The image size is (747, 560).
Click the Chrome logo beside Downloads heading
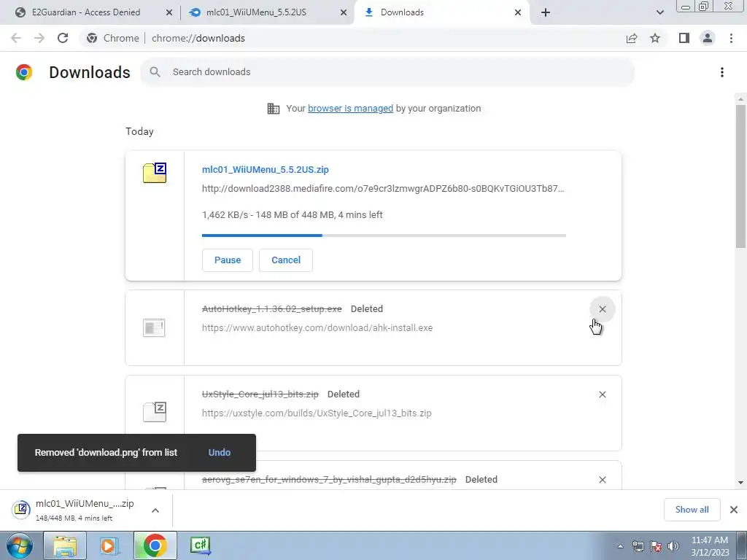coord(24,72)
